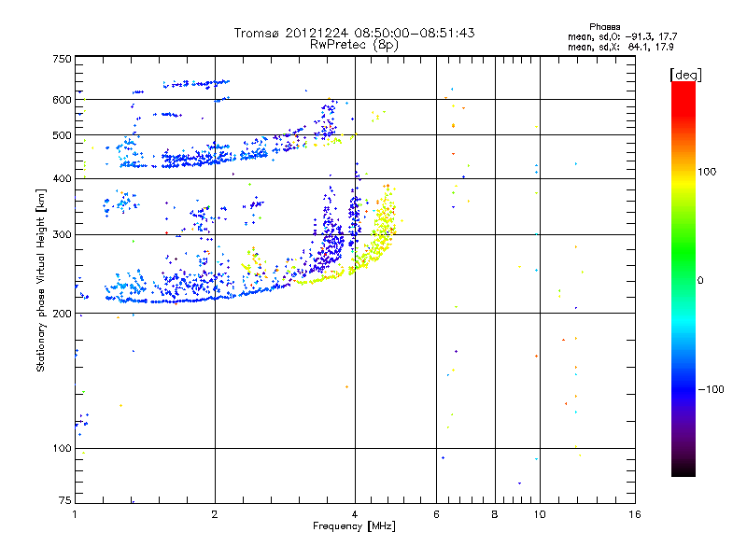Click the x-axis tick label '10'
The width and height of the screenshot is (747, 560).
point(540,514)
